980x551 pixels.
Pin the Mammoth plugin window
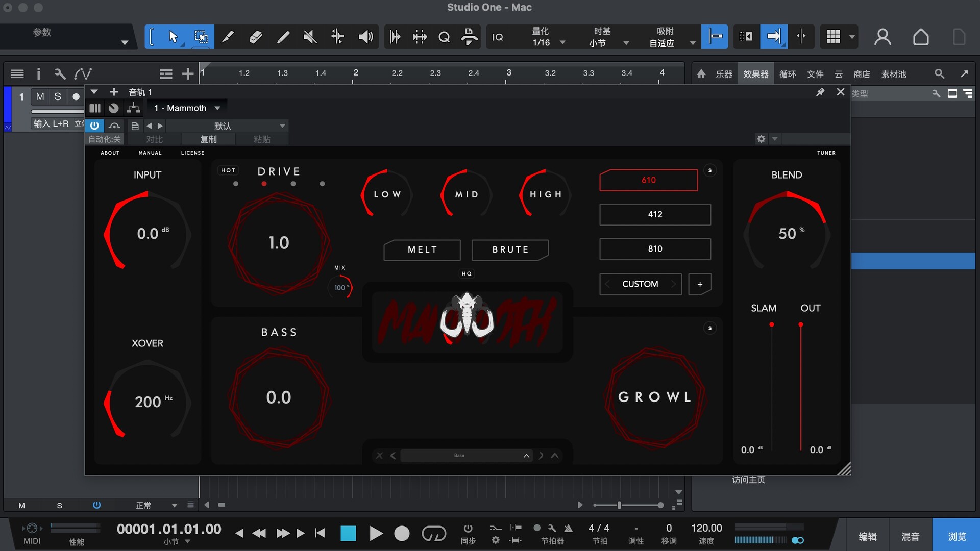click(x=820, y=92)
